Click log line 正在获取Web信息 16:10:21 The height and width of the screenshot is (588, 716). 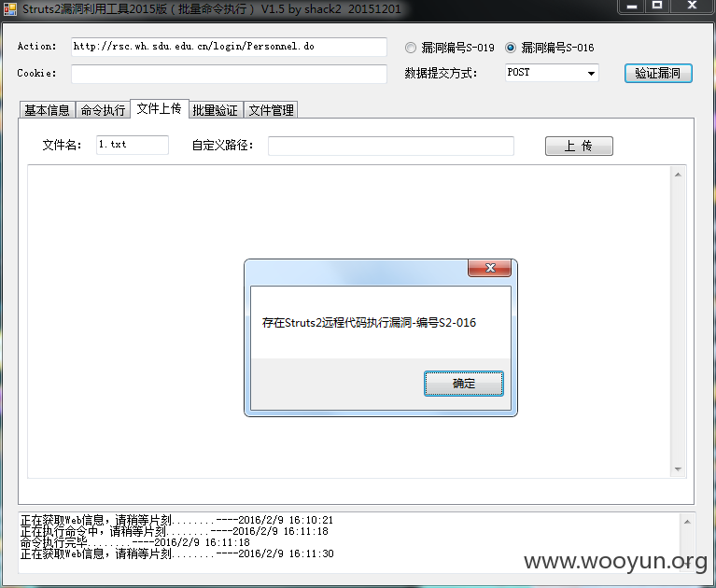(176, 520)
